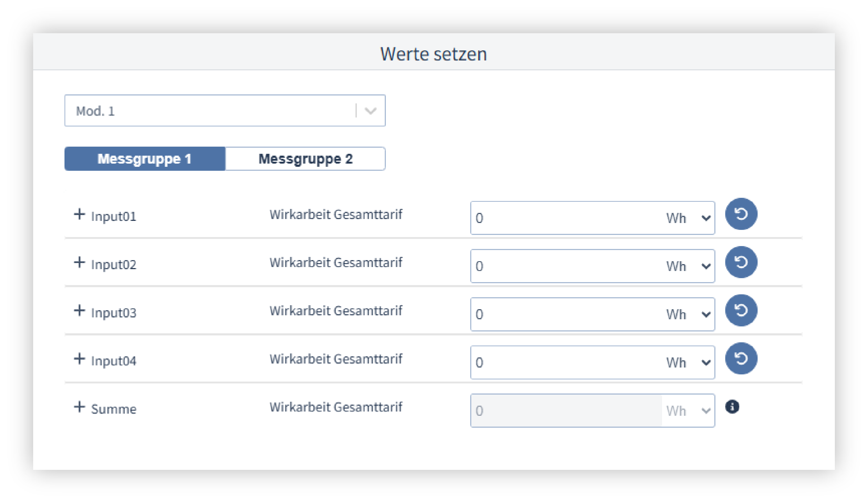Select the Messgruppe 1 tab
This screenshot has width=868, height=503.
point(145,159)
